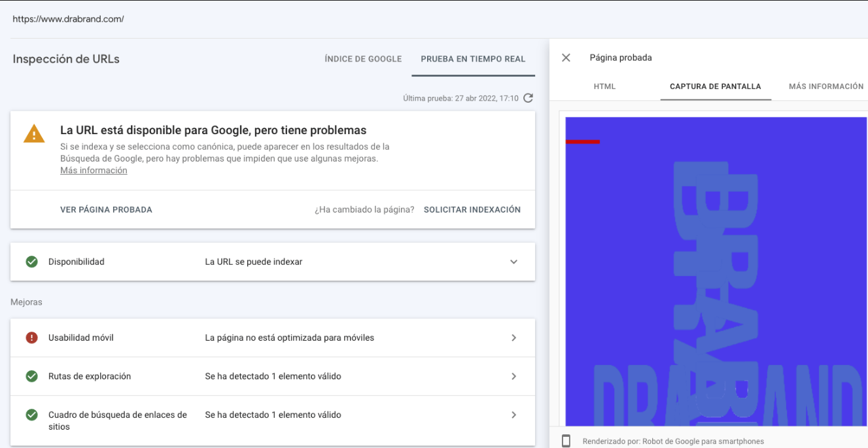The height and width of the screenshot is (448, 868).
Task: Click the Ver página probada button
Action: 106,210
